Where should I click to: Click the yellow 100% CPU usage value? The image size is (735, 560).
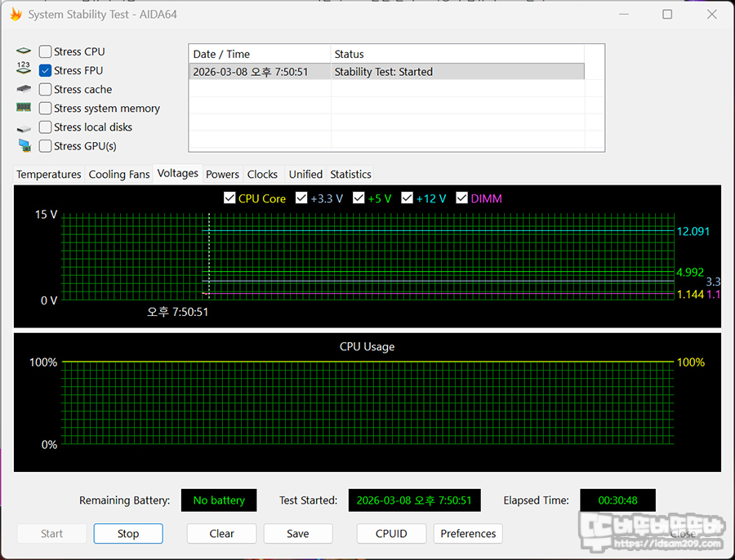(x=691, y=362)
